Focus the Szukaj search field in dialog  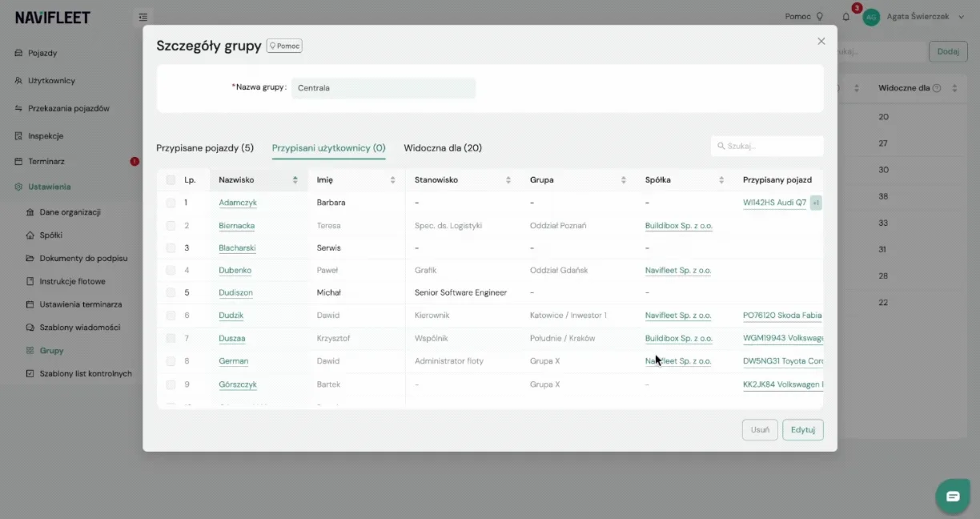pyautogui.click(x=767, y=147)
